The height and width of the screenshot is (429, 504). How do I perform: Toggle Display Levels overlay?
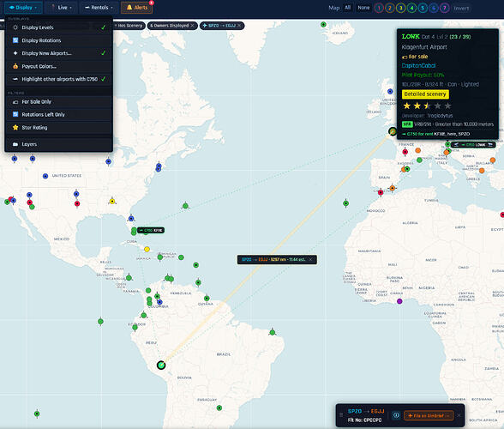coord(59,27)
